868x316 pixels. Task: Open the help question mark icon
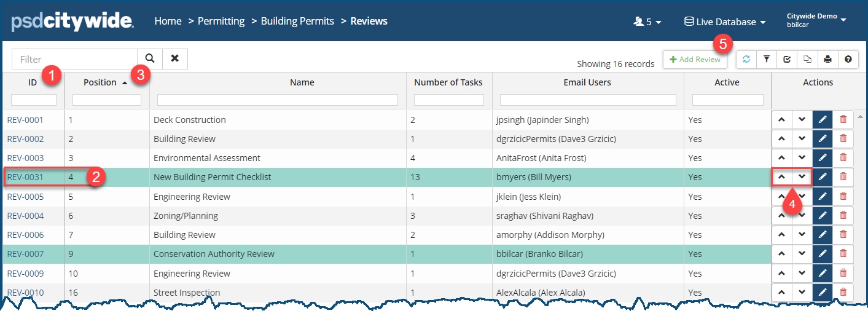tap(848, 60)
